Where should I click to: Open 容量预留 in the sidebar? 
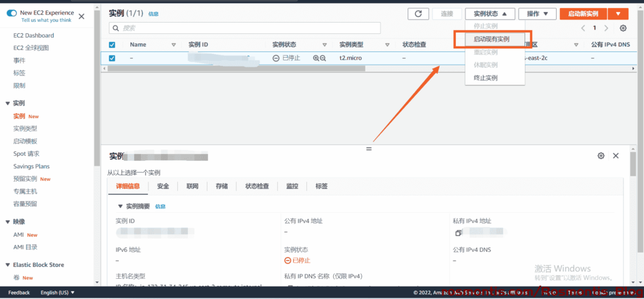25,204
